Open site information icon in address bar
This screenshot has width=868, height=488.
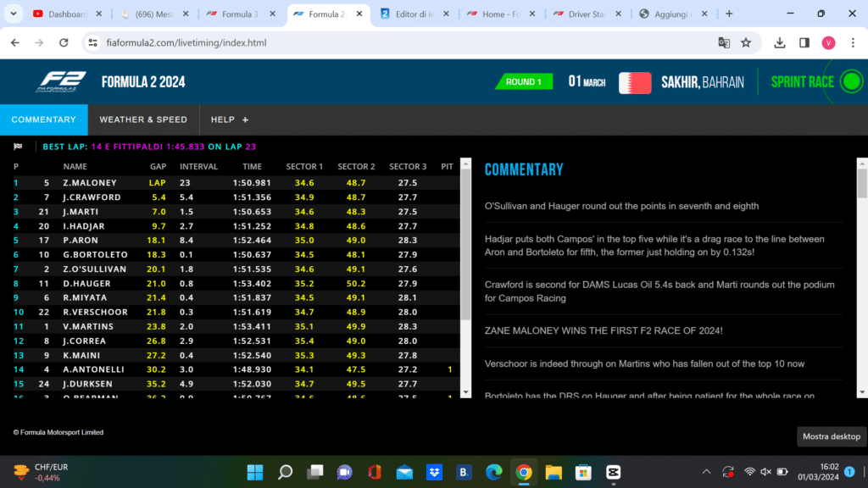pyautogui.click(x=92, y=42)
